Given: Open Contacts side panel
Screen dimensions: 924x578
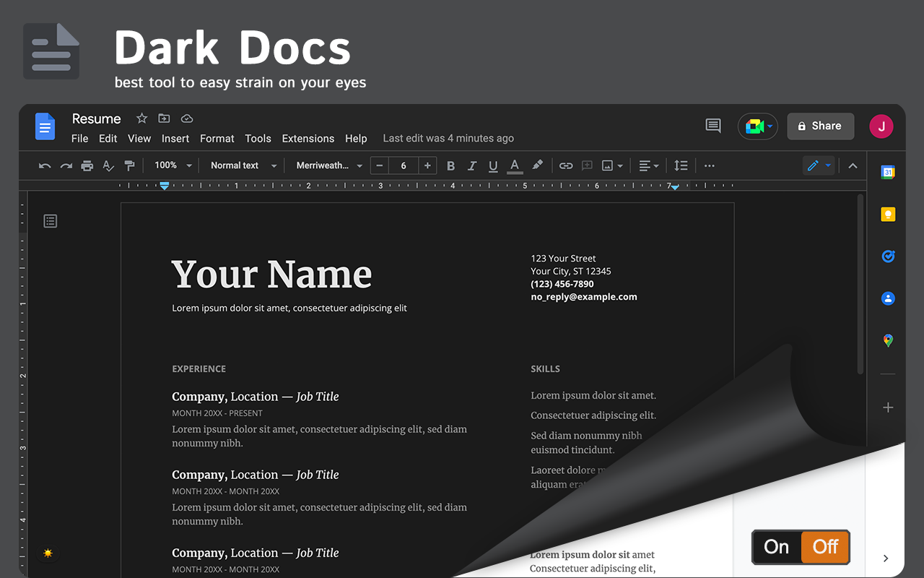Looking at the screenshot, I should [x=888, y=298].
